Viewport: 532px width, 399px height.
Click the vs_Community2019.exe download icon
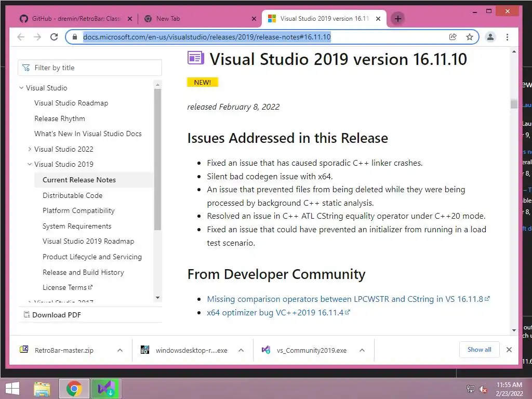[266, 350]
